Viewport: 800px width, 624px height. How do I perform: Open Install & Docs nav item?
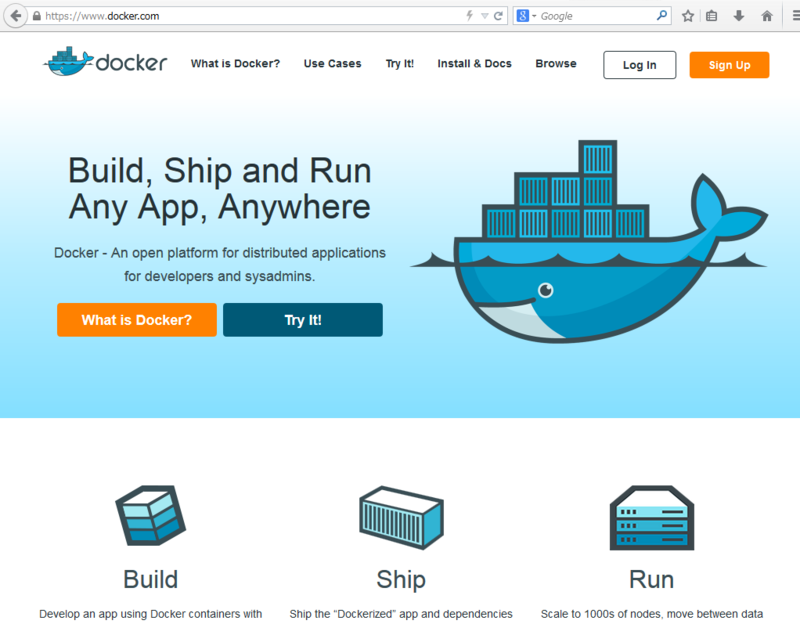(474, 64)
